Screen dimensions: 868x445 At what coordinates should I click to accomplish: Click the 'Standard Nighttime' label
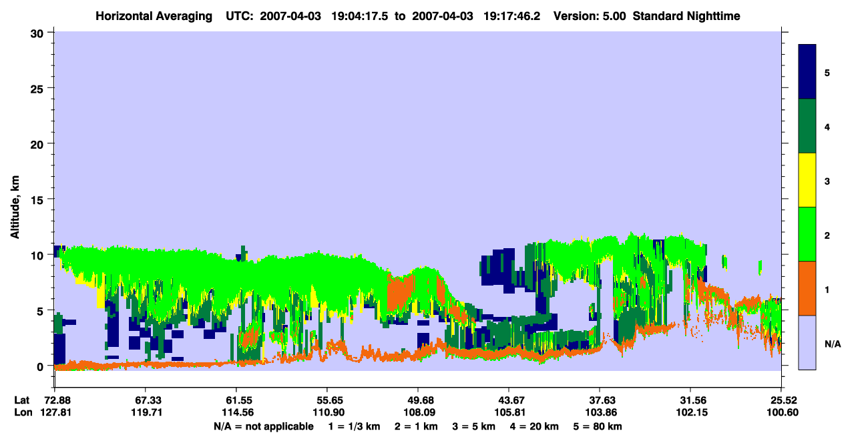[687, 16]
